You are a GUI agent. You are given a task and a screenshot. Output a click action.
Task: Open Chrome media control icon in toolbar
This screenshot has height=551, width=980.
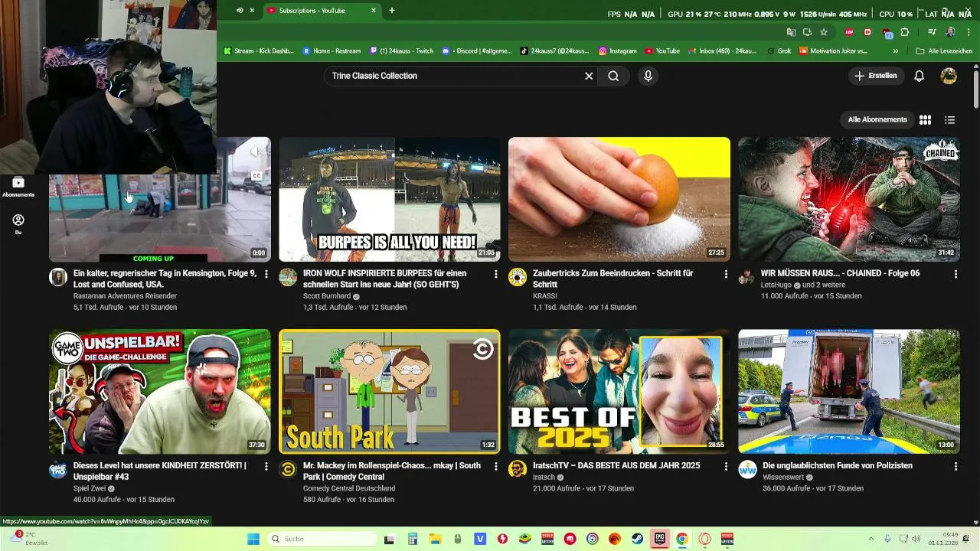(x=932, y=32)
